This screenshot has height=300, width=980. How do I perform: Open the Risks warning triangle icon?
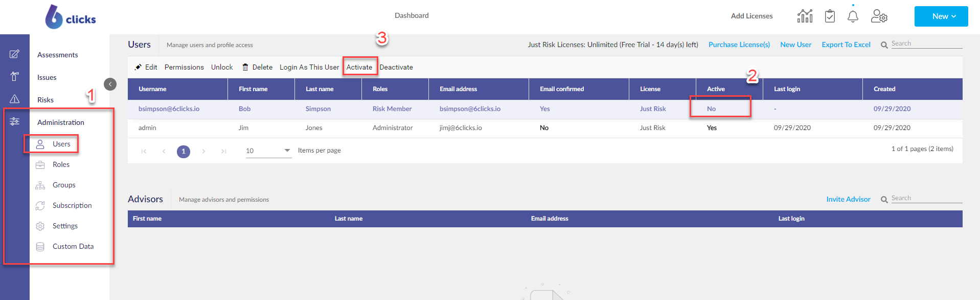click(x=15, y=99)
